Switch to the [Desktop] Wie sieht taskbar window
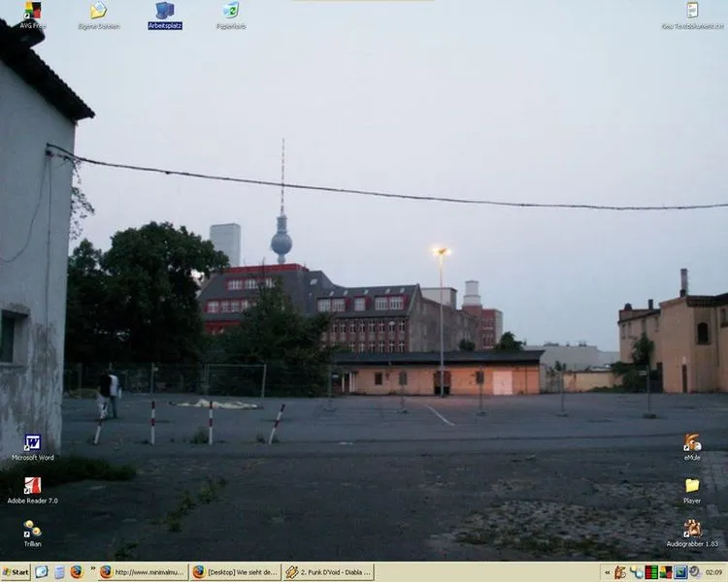The height and width of the screenshot is (582, 728). click(235, 572)
